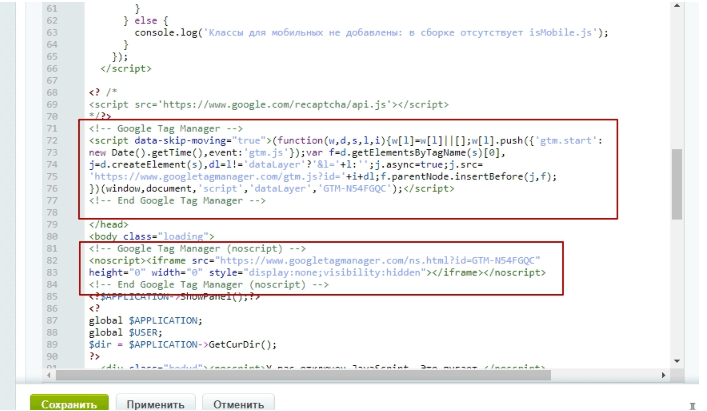Viewport: 707px width, 411px height.
Task: Click the '</head>' tag on line 79
Action: (109, 224)
